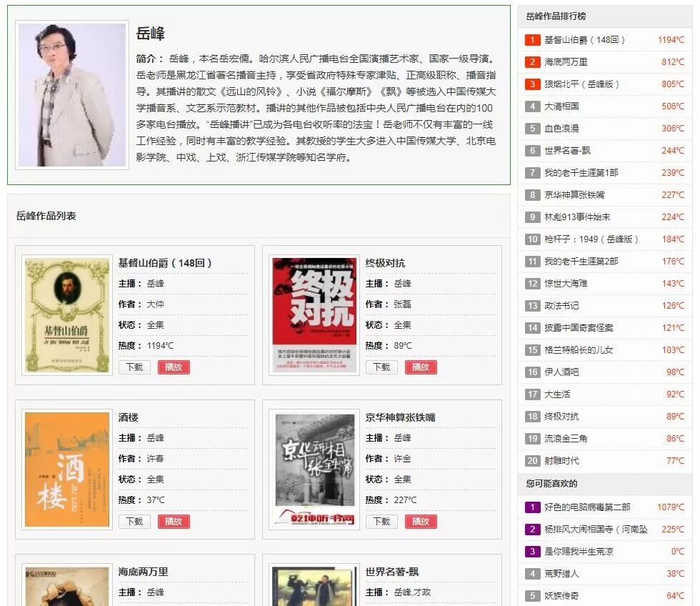The image size is (700, 606).
Task: Play 基督山伯爵（148回）audiobook
Action: pos(174,367)
